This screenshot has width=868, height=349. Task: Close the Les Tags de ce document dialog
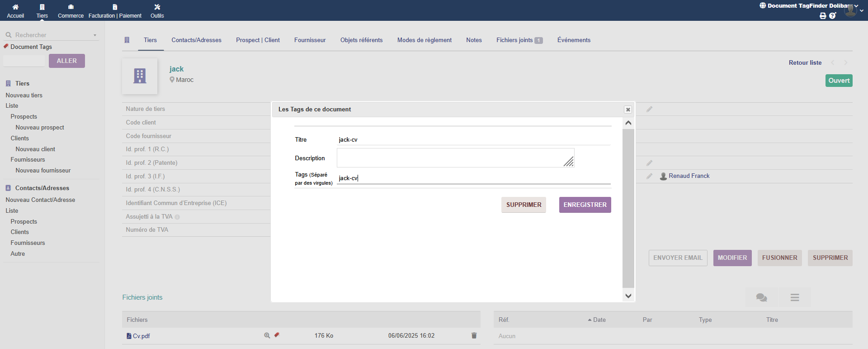pyautogui.click(x=628, y=110)
